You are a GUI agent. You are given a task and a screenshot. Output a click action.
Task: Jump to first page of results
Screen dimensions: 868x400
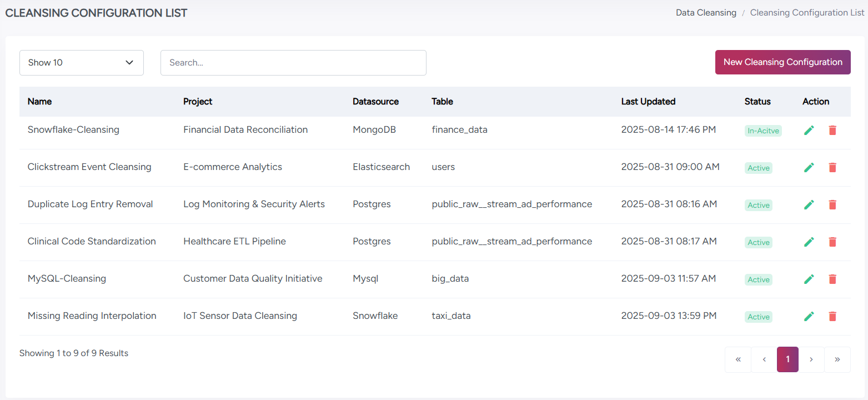[738, 359]
